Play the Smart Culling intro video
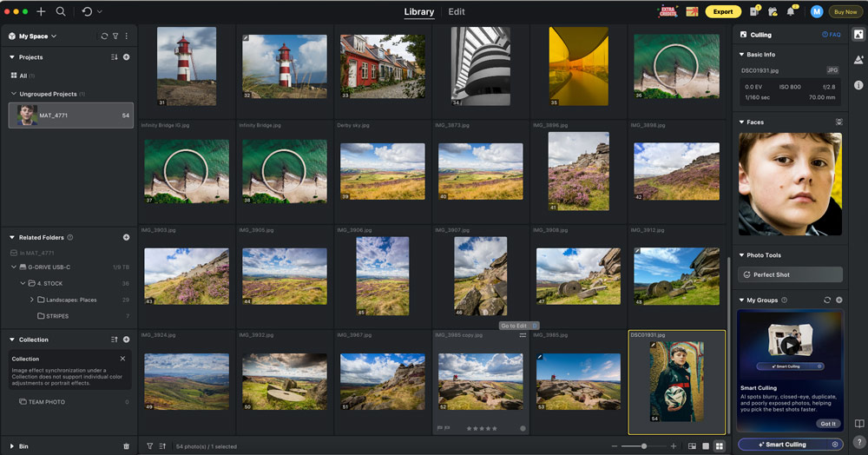The height and width of the screenshot is (455, 868). 790,346
